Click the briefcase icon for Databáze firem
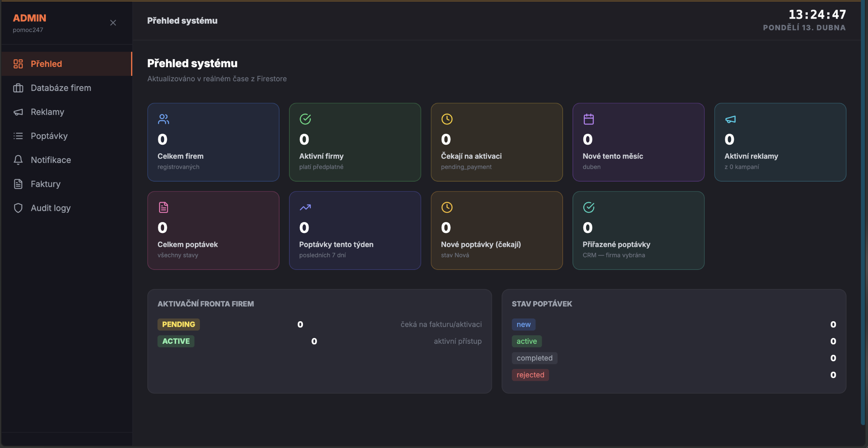 pyautogui.click(x=18, y=88)
